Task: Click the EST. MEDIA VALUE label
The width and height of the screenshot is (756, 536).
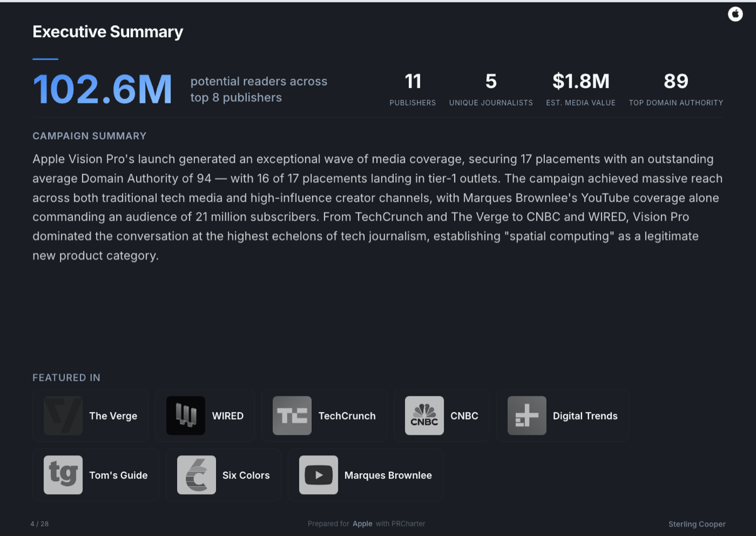Action: click(x=581, y=103)
